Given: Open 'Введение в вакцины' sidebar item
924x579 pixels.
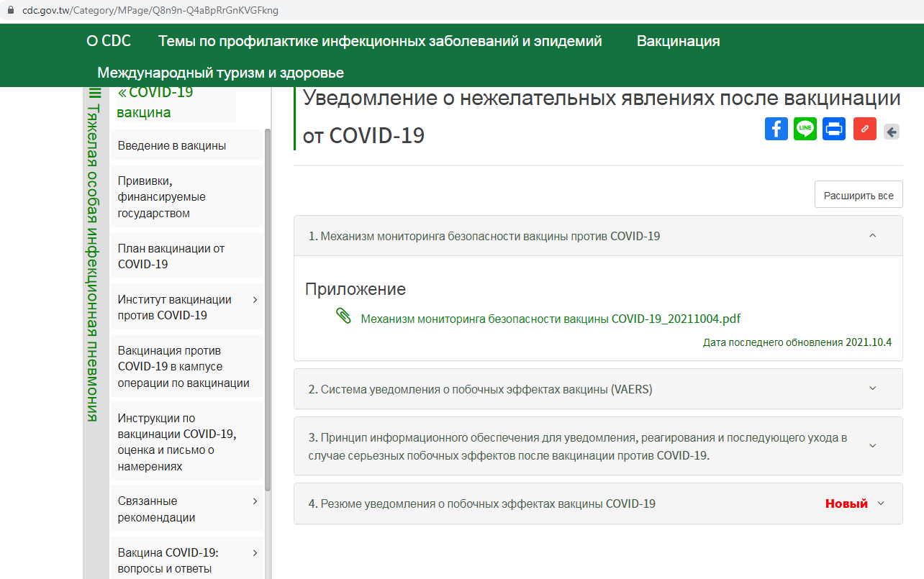Looking at the screenshot, I should 172,146.
